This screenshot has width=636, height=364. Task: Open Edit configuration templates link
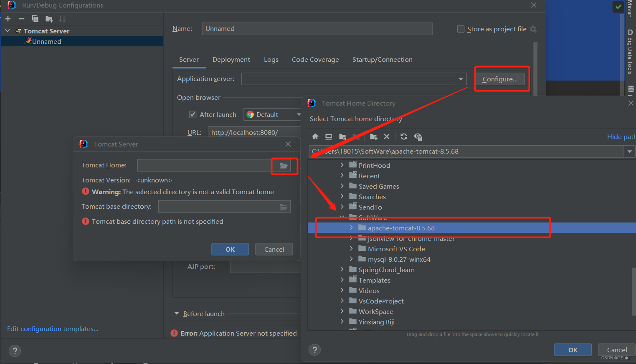pos(53,329)
